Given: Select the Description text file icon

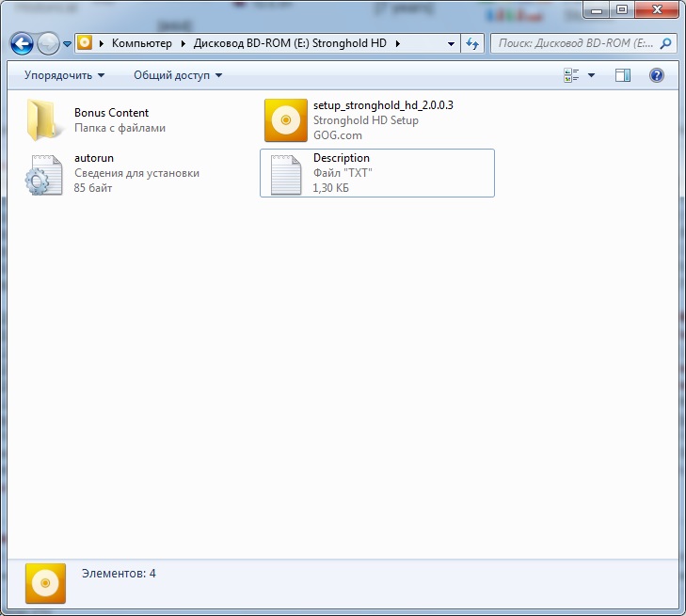Looking at the screenshot, I should 286,175.
